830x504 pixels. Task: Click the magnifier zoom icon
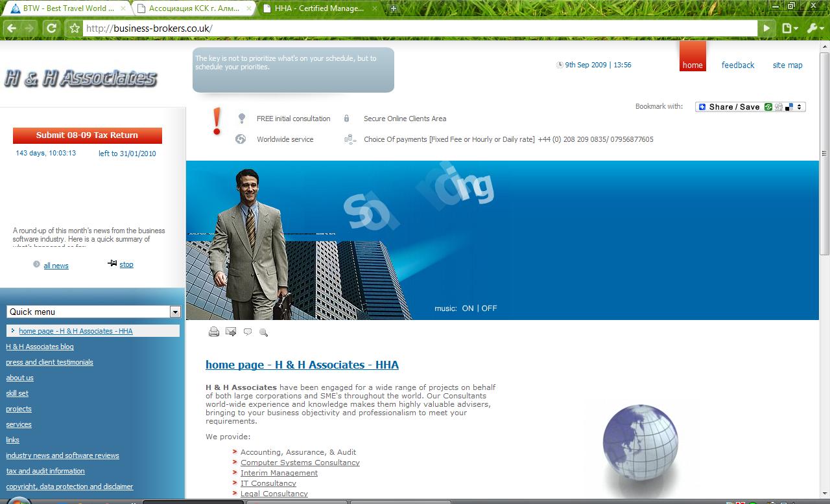tap(263, 332)
